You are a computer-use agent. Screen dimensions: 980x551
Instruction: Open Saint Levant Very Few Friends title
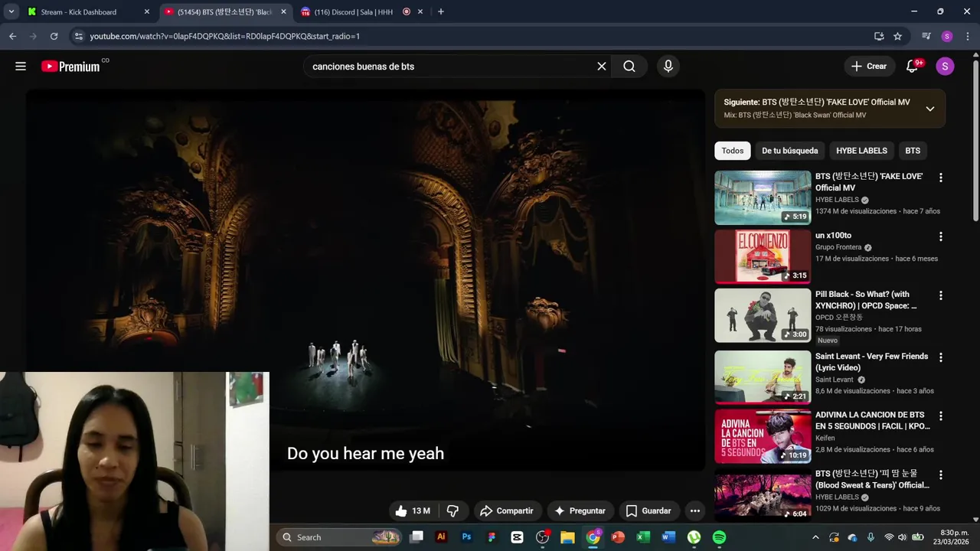point(871,362)
